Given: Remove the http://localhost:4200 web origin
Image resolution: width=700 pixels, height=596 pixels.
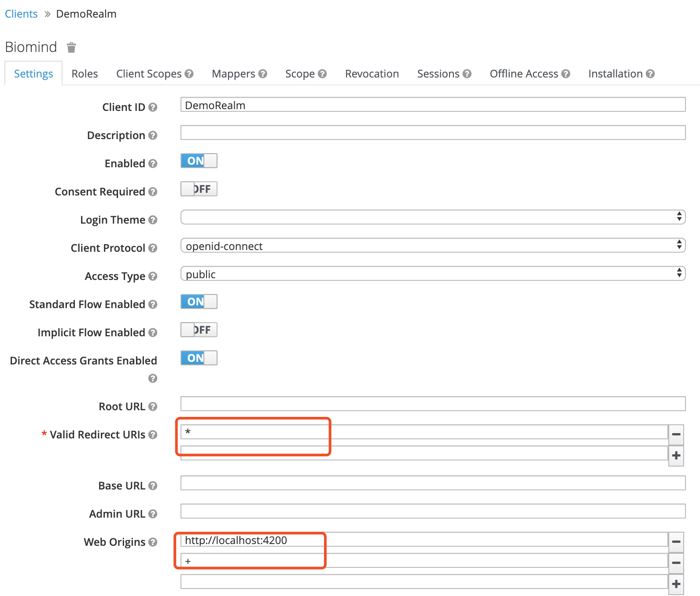Looking at the screenshot, I should pos(676,542).
